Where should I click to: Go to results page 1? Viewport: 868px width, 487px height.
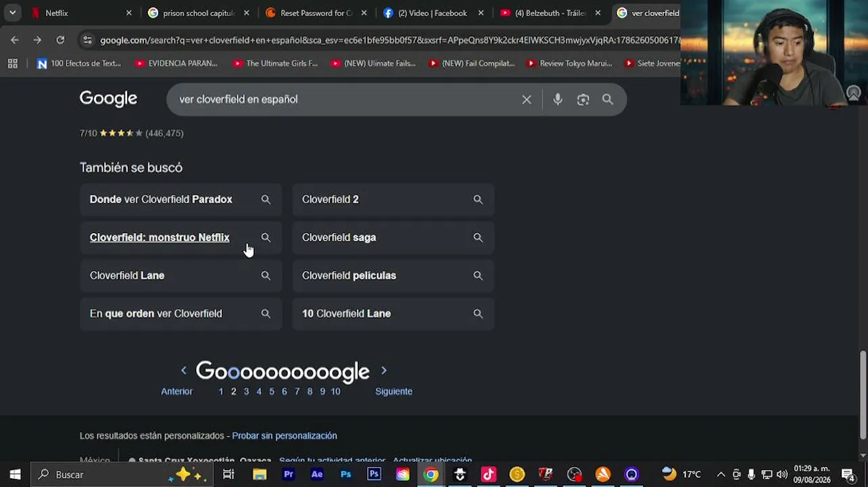pos(220,392)
